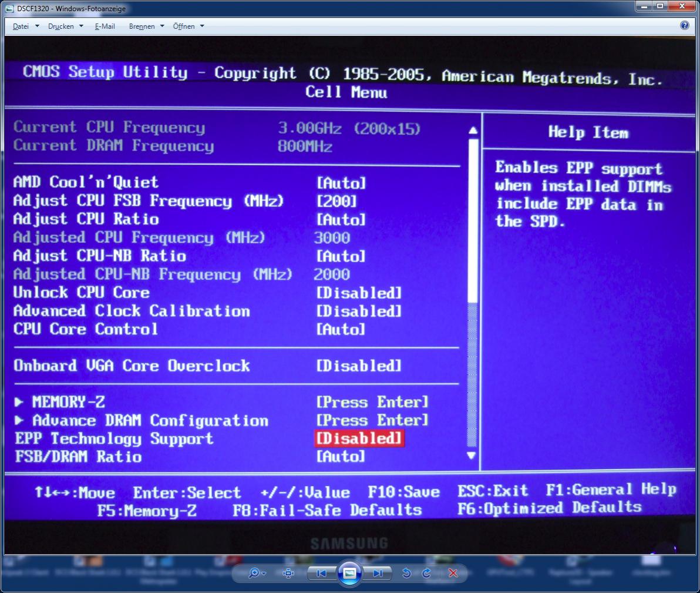Click 'Adjust CPU FSB Frequency (MHz)' label
700x593 pixels.
pos(149,200)
